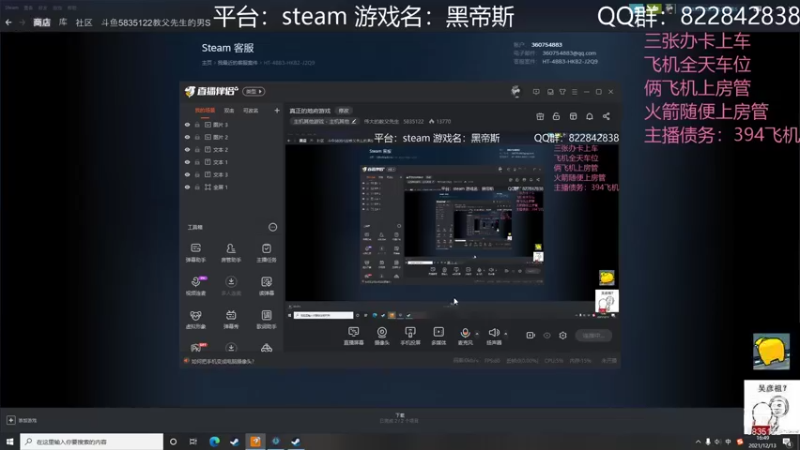Switch to the first scene tab

click(205, 110)
